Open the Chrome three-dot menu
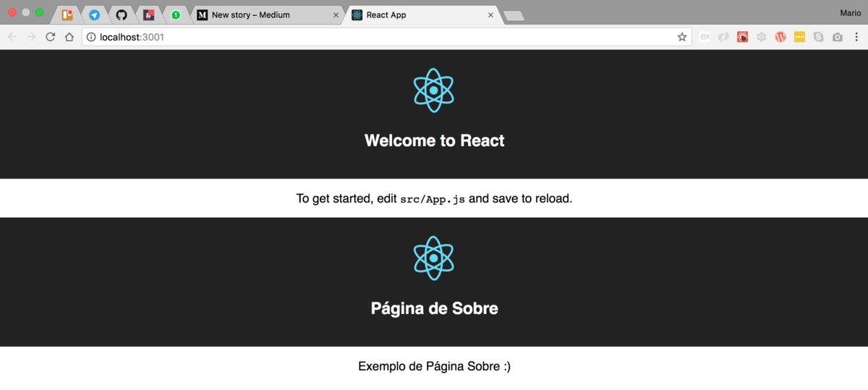The height and width of the screenshot is (390, 868). click(856, 37)
